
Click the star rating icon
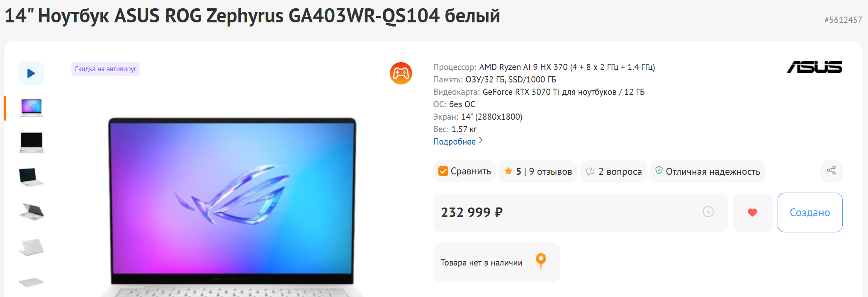[x=508, y=171]
